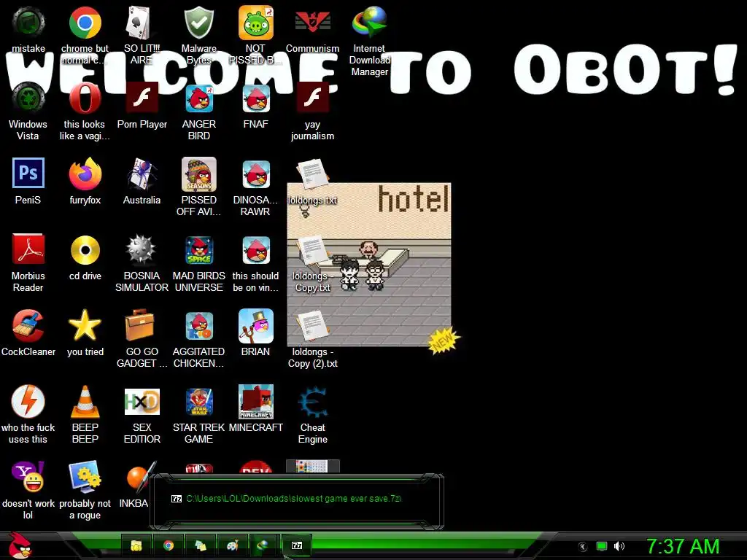Launch the 'AGGITATED CHICKEN...' Rio icon
Screen dimensions: 747x560
[199, 326]
